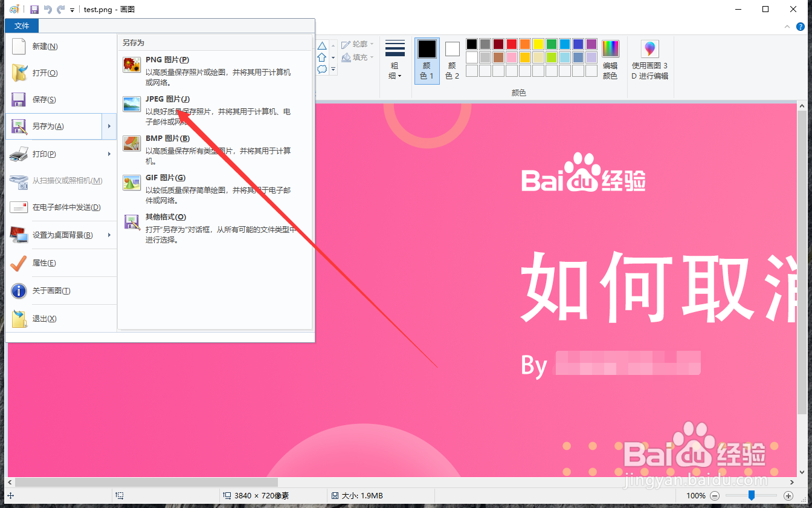Viewport: 812px width, 508px height.
Task: Click the envelope icon beside 在电子邮件中发送
Action: (x=19, y=207)
